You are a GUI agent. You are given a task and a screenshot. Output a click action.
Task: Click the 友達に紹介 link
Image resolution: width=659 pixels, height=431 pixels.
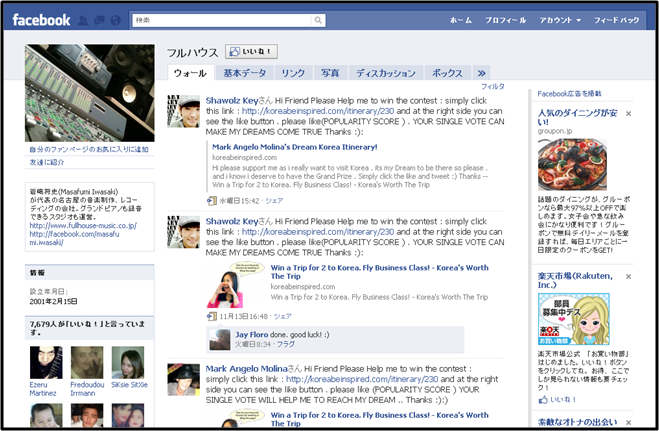(x=47, y=162)
